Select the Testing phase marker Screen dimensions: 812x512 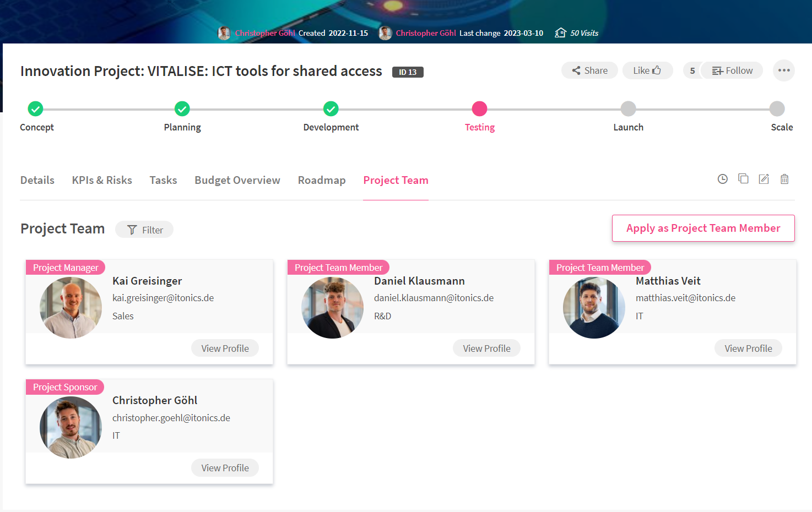pos(480,109)
